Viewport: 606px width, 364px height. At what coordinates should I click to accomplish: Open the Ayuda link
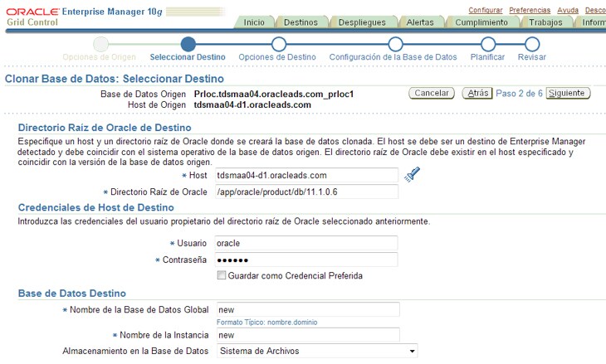click(568, 10)
